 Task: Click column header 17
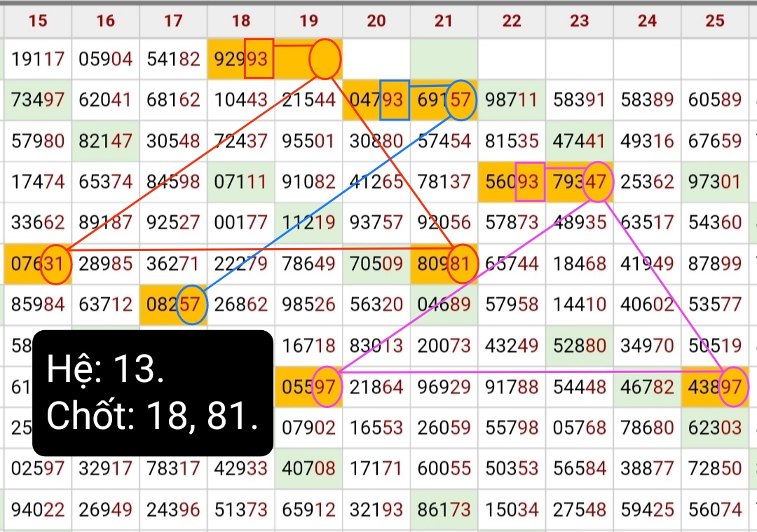click(x=173, y=21)
